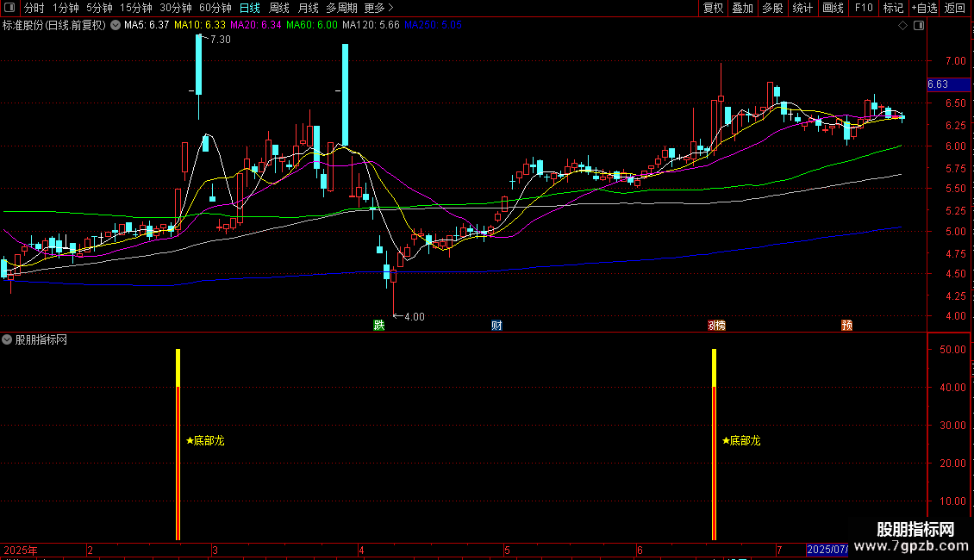
Task: Add stock via +自选 button
Action: coord(924,8)
